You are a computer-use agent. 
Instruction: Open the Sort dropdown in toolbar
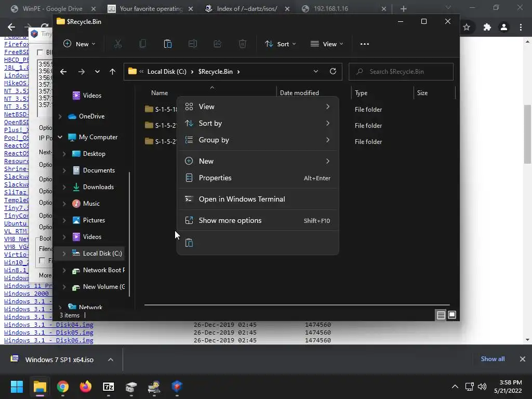[x=281, y=44]
